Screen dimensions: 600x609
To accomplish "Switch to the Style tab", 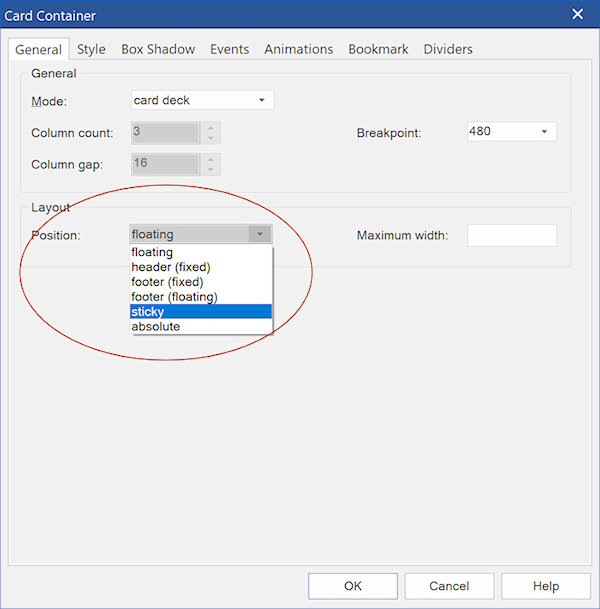I will pos(91,49).
